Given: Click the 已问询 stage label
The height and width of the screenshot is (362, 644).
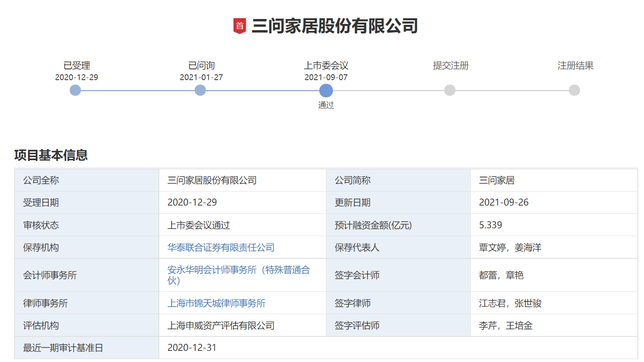Looking at the screenshot, I should pos(201,65).
